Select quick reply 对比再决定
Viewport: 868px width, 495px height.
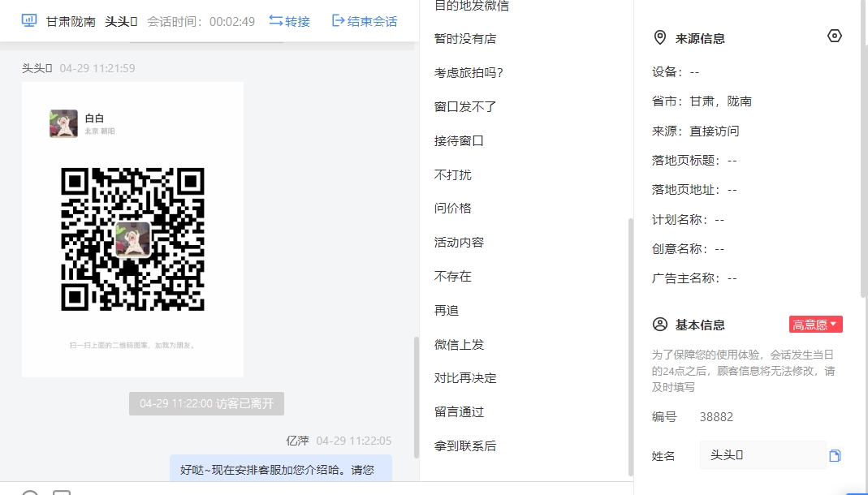click(465, 378)
